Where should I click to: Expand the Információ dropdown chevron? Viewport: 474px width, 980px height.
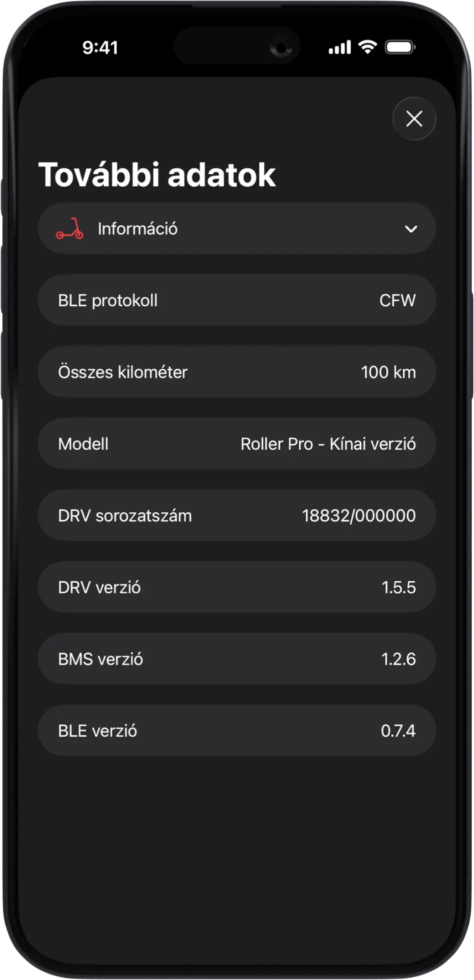(x=411, y=229)
